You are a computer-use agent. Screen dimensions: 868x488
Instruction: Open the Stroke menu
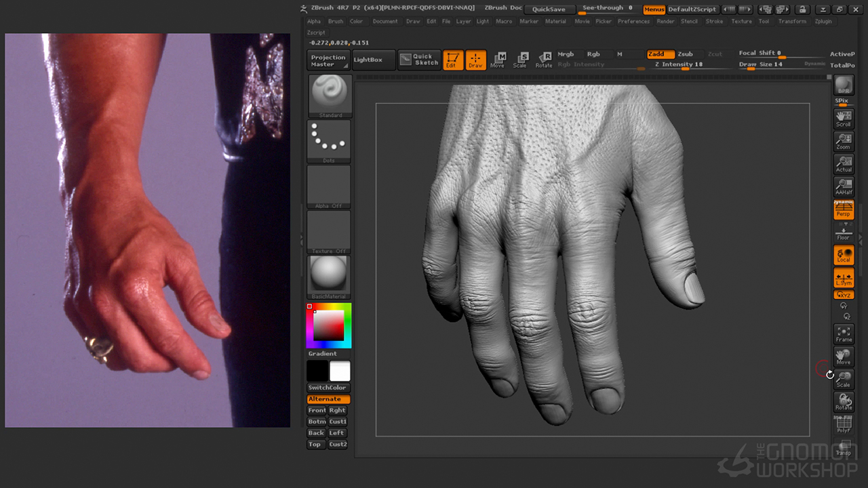pyautogui.click(x=714, y=22)
